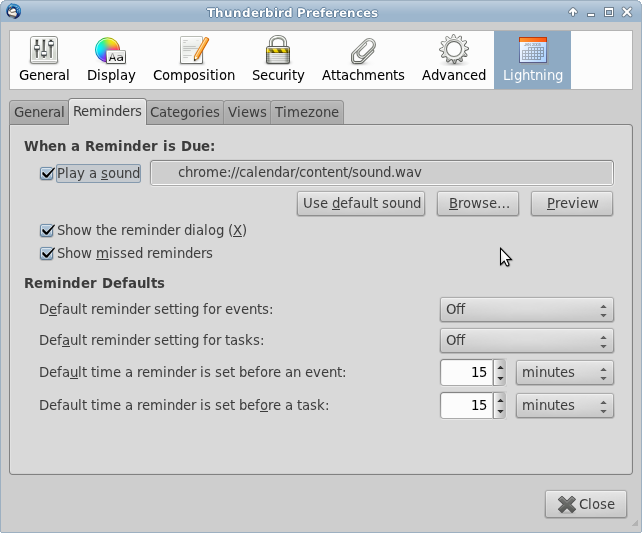Toggle the Play a sound checkbox

pyautogui.click(x=47, y=173)
